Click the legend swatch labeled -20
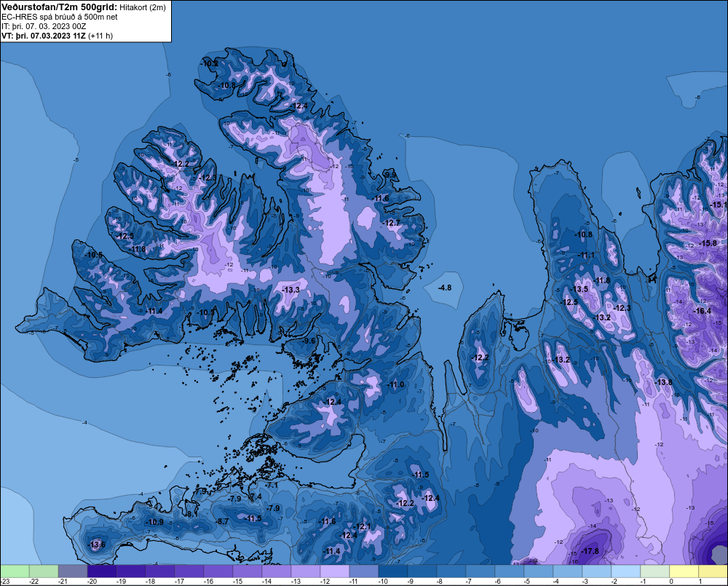Viewport: 728px width, 586px height. [x=102, y=571]
